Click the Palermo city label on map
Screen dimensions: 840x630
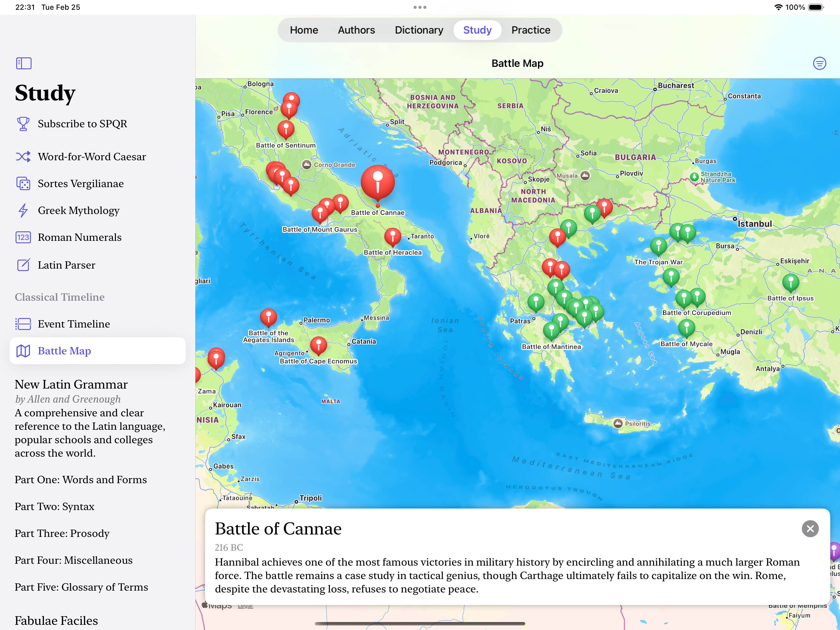click(x=317, y=320)
